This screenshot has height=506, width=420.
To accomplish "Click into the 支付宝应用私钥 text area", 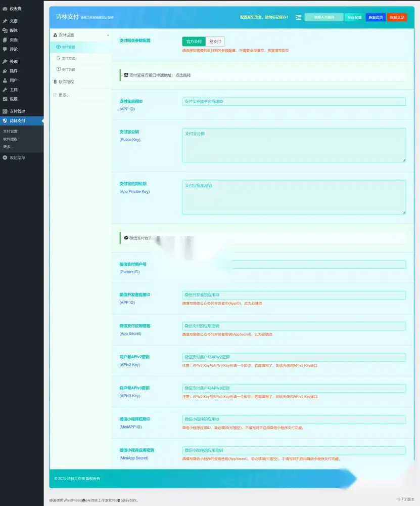I will point(294,197).
